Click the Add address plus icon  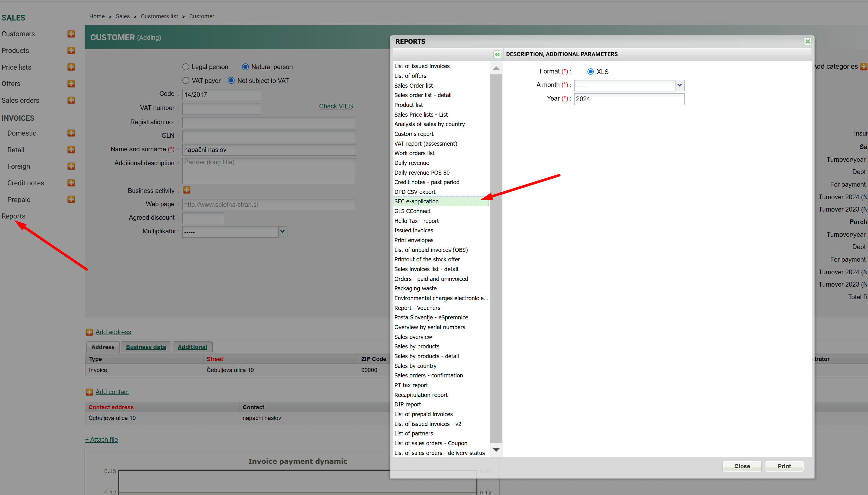89,332
